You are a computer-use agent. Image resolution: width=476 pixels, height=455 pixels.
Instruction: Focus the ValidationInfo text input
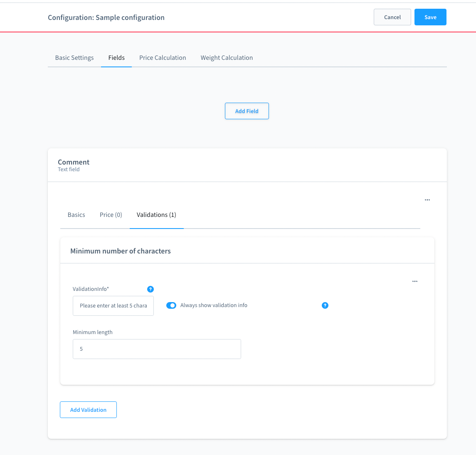pyautogui.click(x=113, y=306)
